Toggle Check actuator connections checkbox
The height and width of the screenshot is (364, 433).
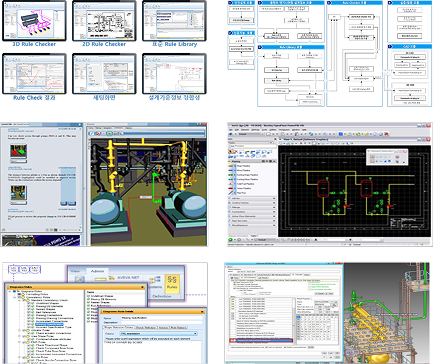(29, 333)
